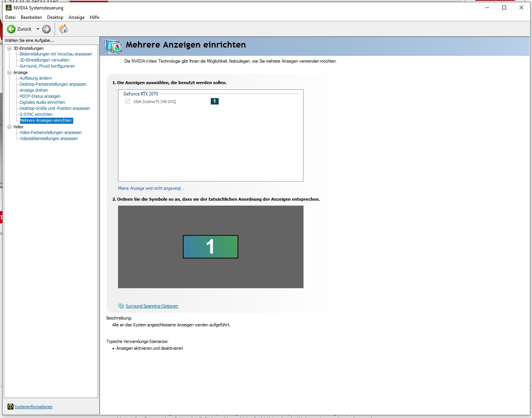The height and width of the screenshot is (418, 532).
Task: Click the Idek Iiyama PL3461WQ display name
Action: [x=155, y=101]
